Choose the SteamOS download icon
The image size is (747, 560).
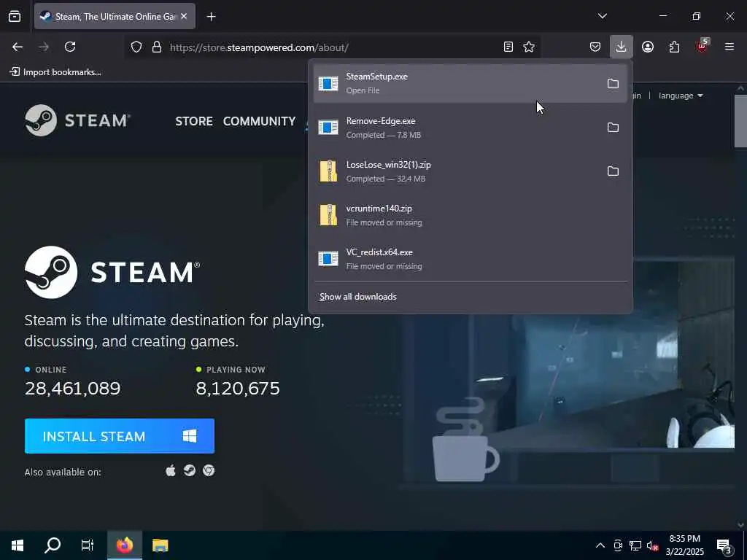tap(190, 471)
